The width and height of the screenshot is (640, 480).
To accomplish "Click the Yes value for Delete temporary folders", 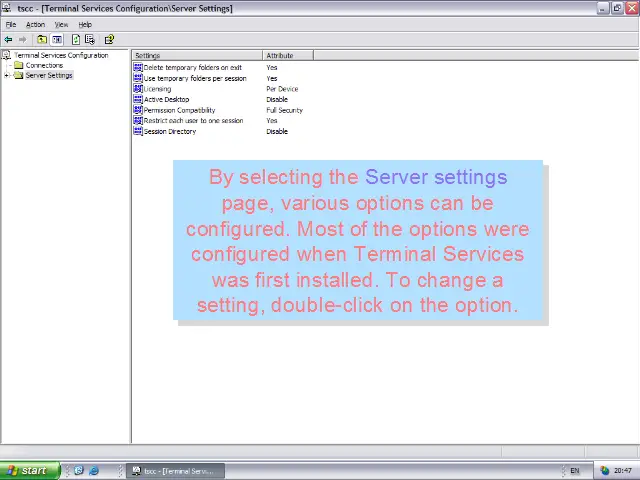I will 271,67.
